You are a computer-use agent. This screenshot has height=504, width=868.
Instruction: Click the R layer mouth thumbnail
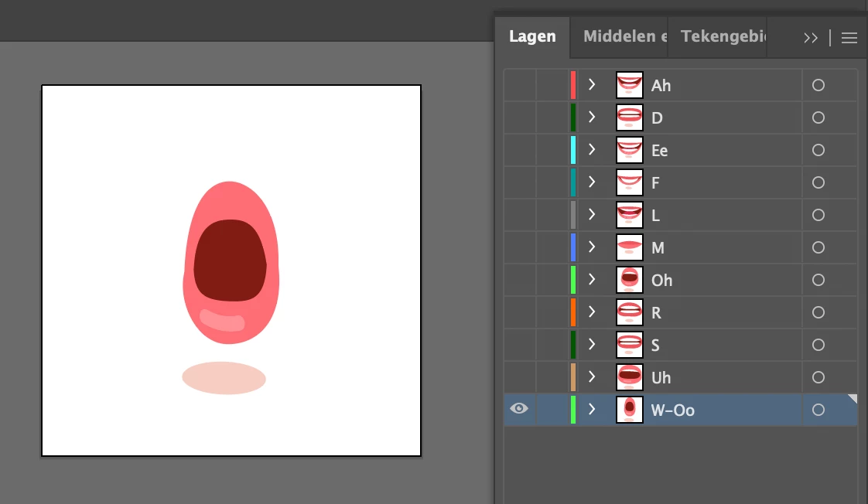pyautogui.click(x=630, y=312)
